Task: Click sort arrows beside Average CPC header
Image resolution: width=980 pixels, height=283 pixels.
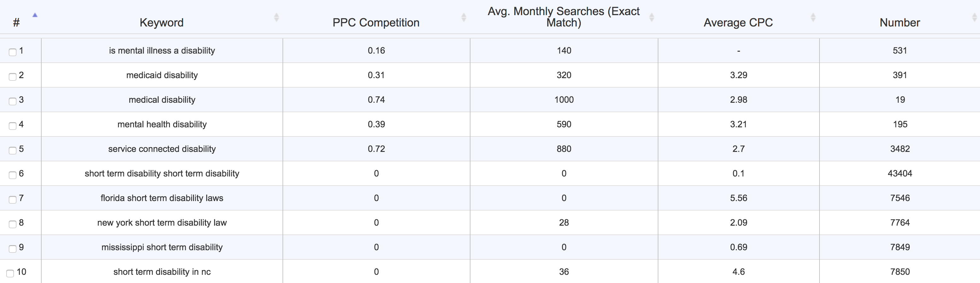Action: pos(813,17)
